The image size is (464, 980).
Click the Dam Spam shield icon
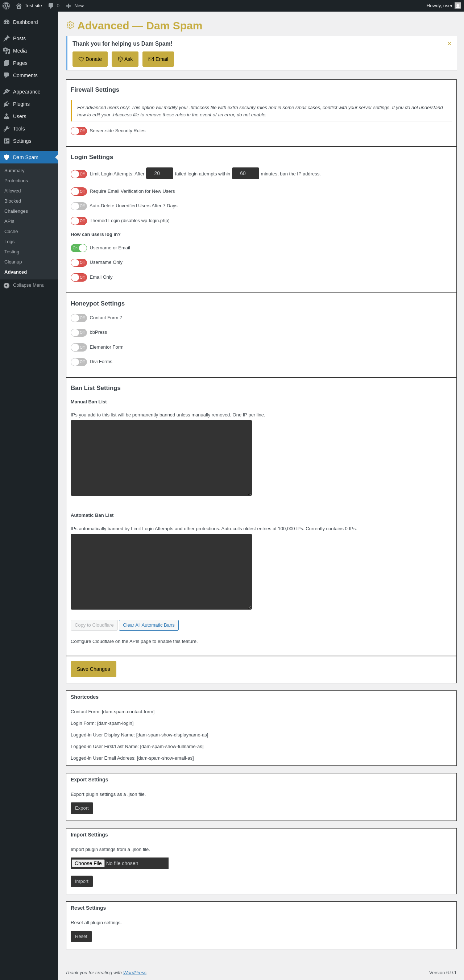tap(7, 157)
